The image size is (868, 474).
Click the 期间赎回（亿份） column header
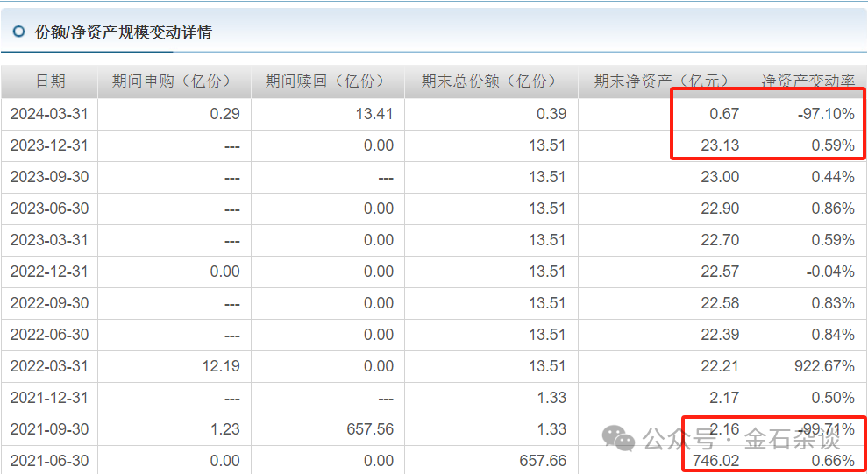[x=327, y=81]
